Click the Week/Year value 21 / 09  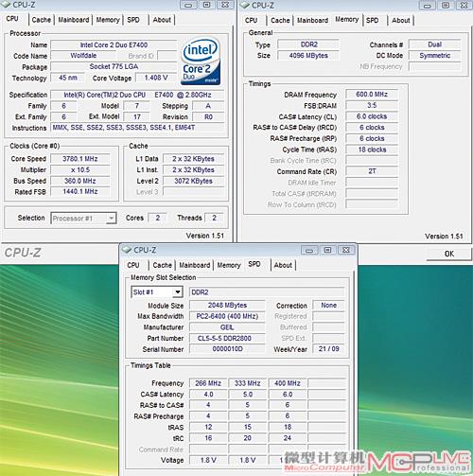pyautogui.click(x=328, y=349)
